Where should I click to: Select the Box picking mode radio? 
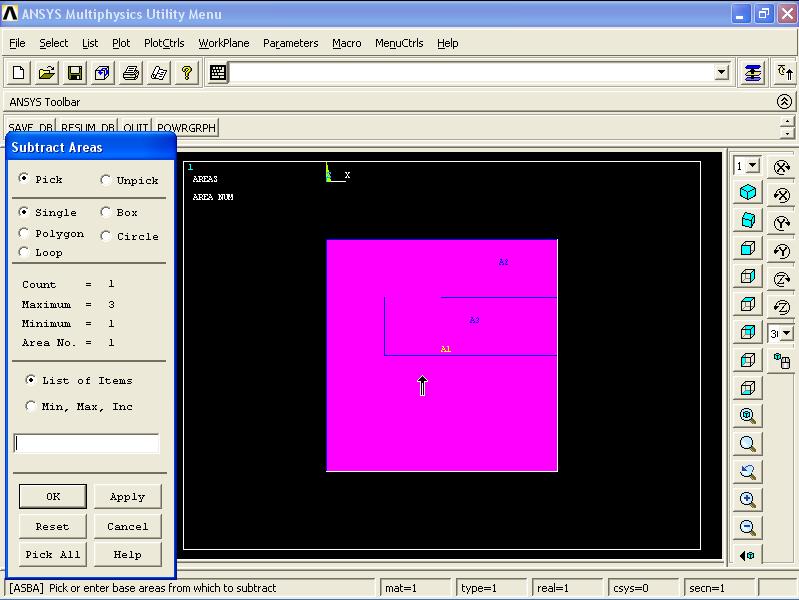pos(105,212)
